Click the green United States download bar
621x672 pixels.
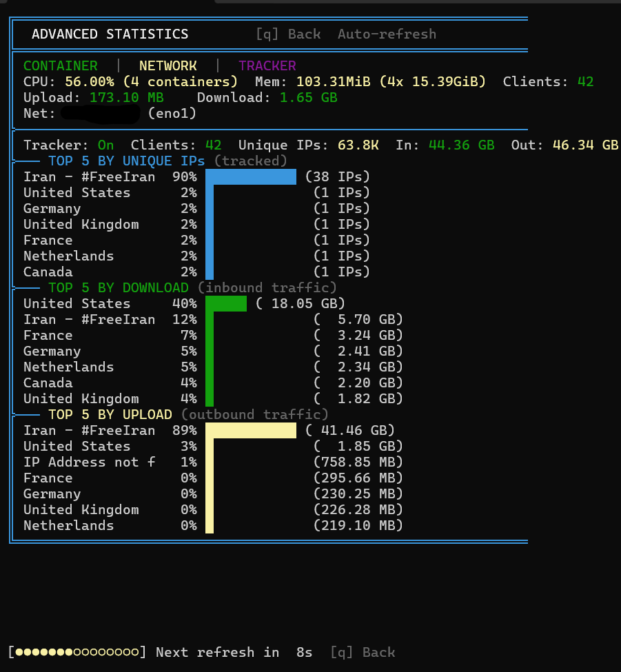pos(225,304)
